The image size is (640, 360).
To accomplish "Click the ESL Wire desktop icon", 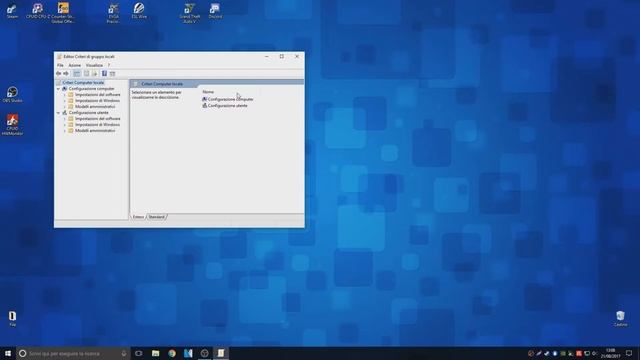I will pyautogui.click(x=139, y=11).
